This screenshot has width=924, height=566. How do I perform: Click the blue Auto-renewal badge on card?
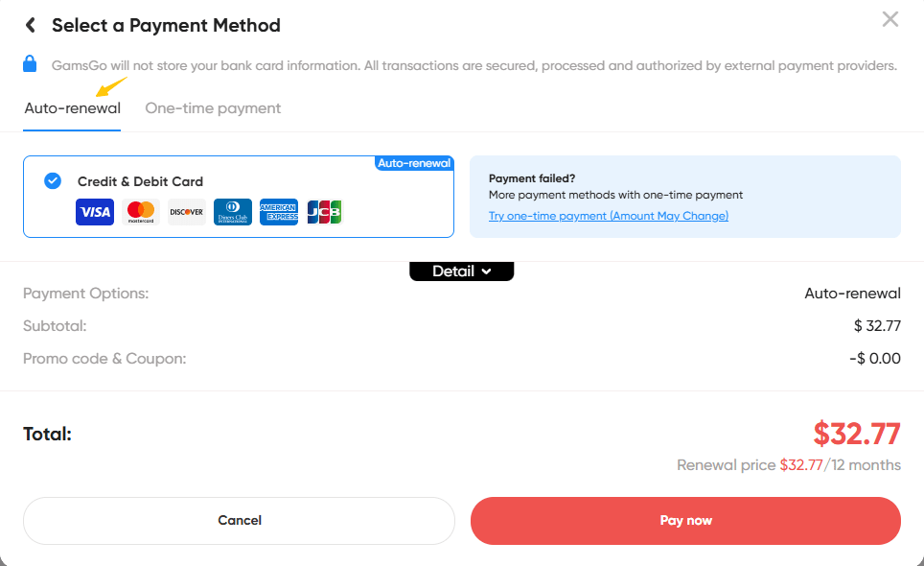pyautogui.click(x=414, y=163)
